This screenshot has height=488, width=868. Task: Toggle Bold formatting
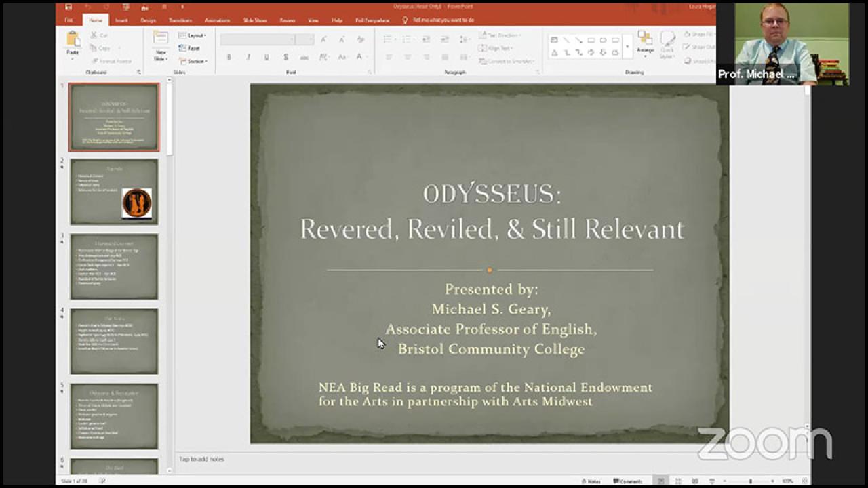point(229,57)
